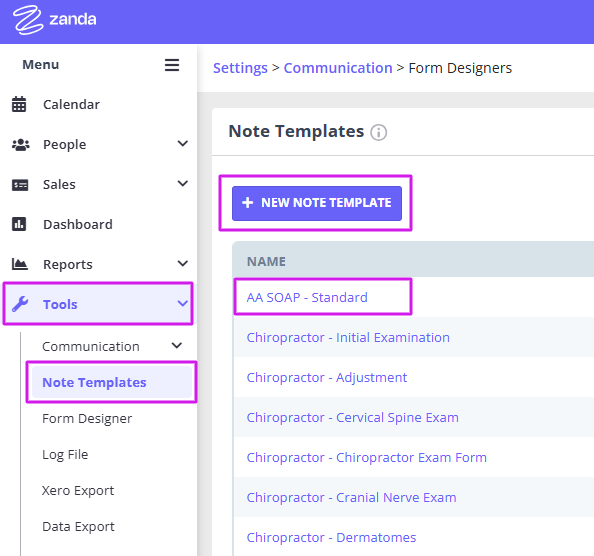Image resolution: width=594 pixels, height=556 pixels.
Task: Click the Calendar icon in sidebar
Action: pyautogui.click(x=19, y=104)
